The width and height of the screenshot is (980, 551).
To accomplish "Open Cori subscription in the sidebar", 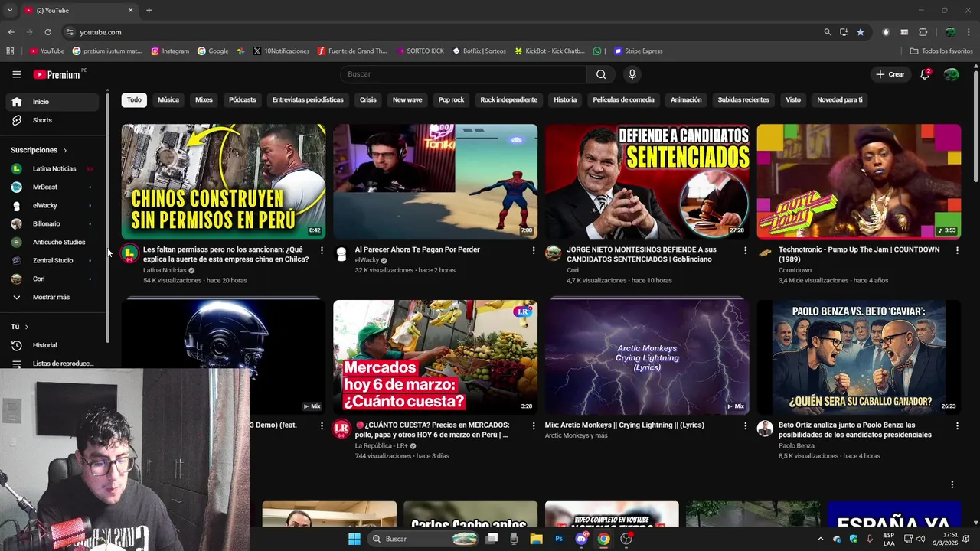I will coord(53,279).
